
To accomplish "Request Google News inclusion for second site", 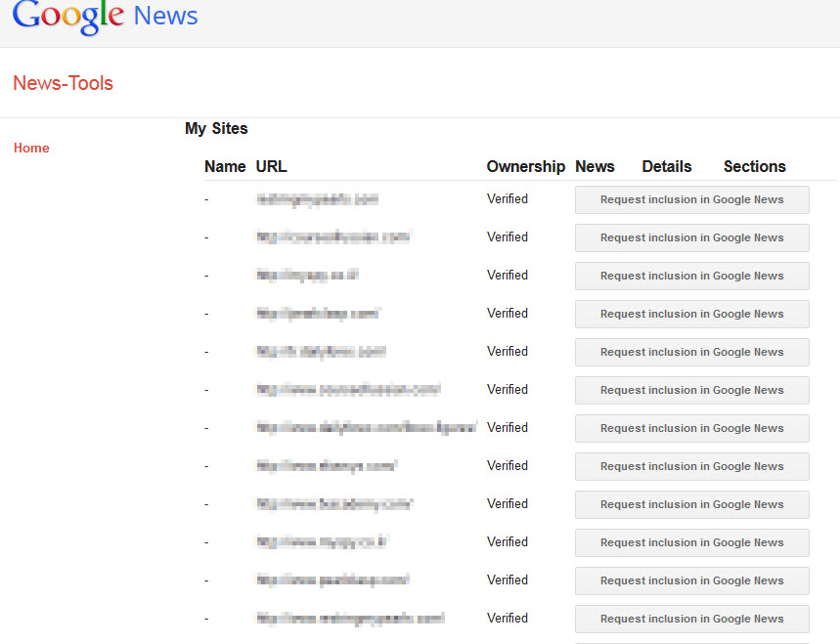I will click(692, 237).
